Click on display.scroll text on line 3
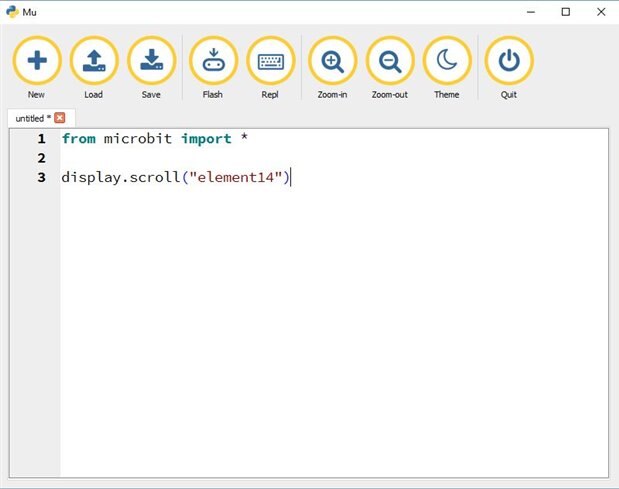Image resolution: width=619 pixels, height=489 pixels. click(120, 178)
